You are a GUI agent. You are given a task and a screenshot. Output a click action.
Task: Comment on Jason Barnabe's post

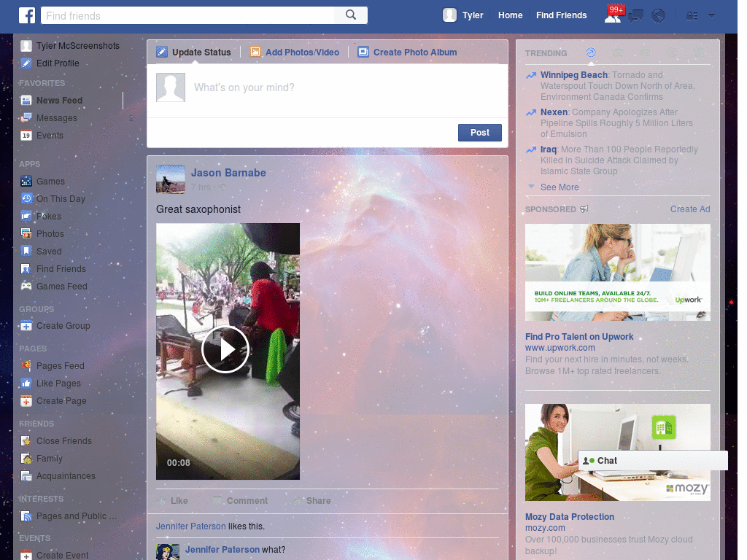tap(241, 501)
